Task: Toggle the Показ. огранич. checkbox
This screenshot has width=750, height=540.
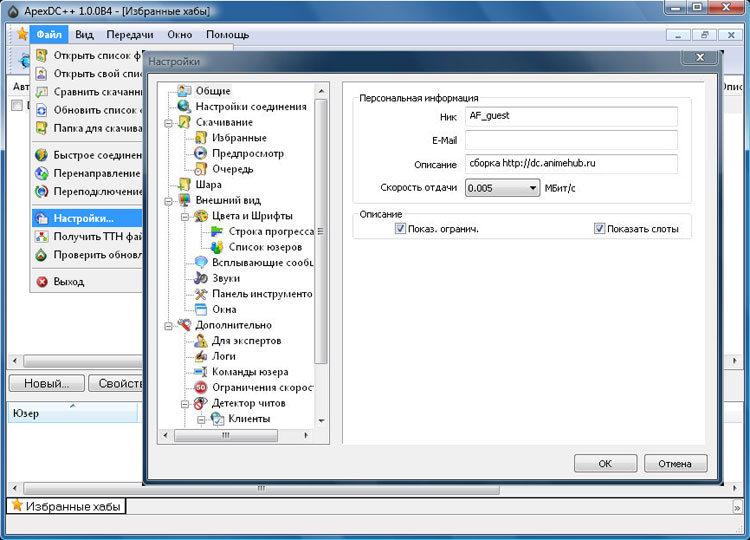Action: (x=400, y=229)
